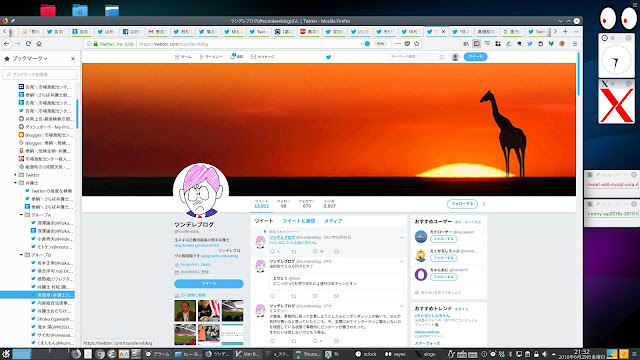Open the first media thumbnail of a man
Viewport: 640px width, 360px height.
(x=185, y=311)
